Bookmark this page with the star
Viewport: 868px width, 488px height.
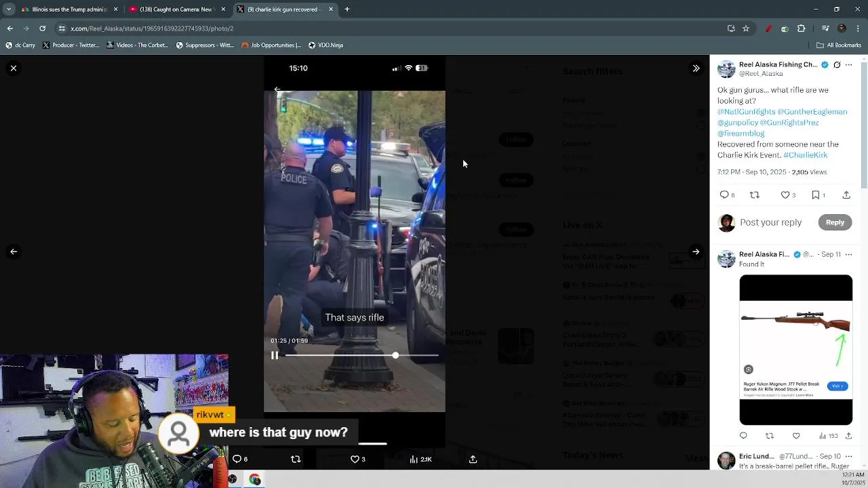(746, 28)
